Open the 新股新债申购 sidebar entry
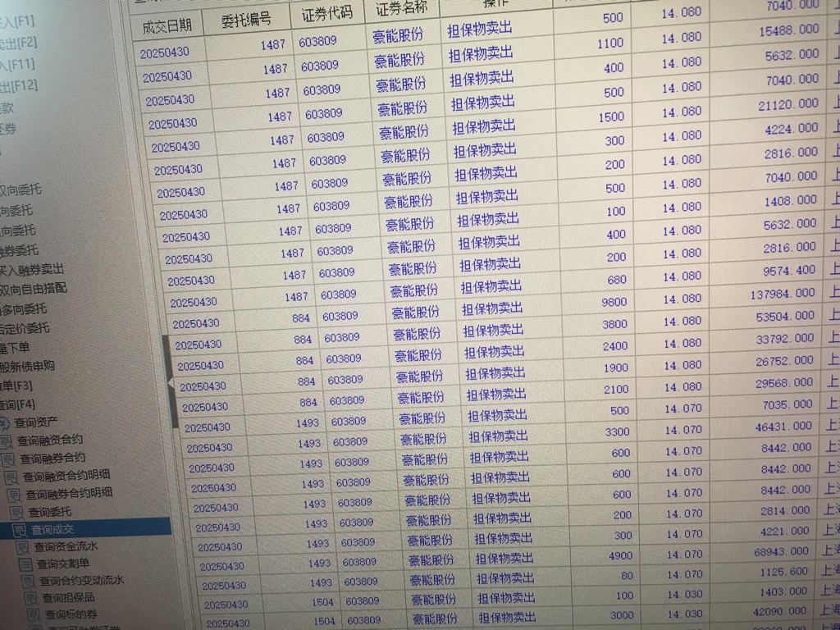The width and height of the screenshot is (840, 630). [x=27, y=367]
